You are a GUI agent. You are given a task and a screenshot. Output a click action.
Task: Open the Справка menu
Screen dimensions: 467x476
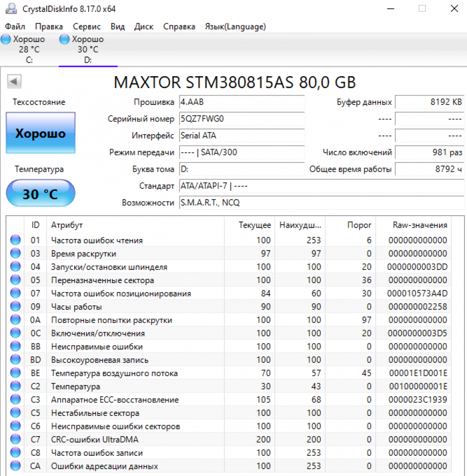[179, 26]
